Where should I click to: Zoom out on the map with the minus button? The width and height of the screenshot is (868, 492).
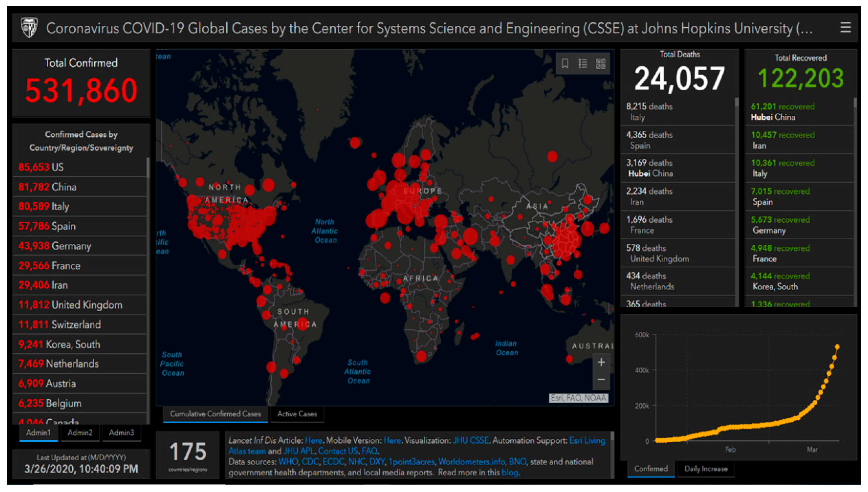coord(601,380)
